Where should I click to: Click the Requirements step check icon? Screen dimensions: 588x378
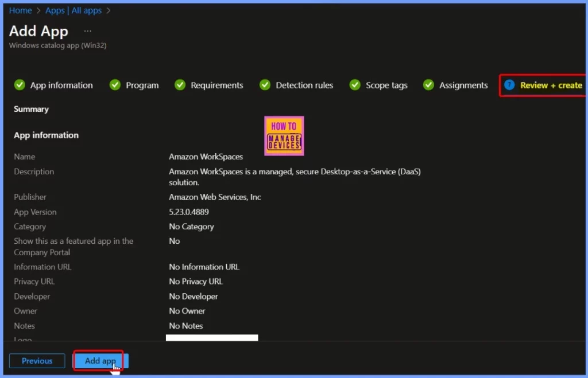180,85
